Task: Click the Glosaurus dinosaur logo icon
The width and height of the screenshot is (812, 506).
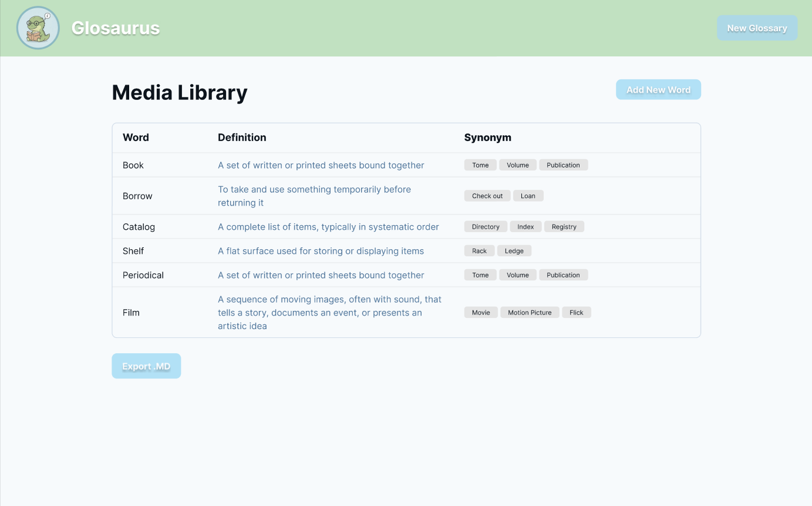Action: click(38, 28)
